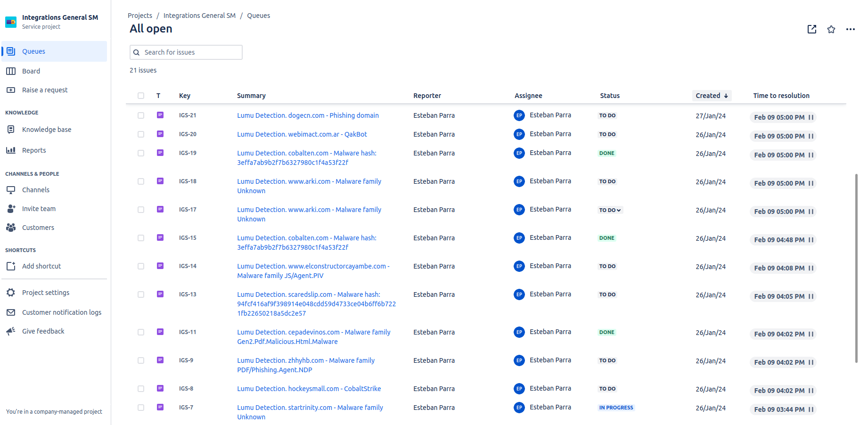Toggle the select-all issues checkbox
This screenshot has height=425, width=868.
pyautogui.click(x=141, y=96)
